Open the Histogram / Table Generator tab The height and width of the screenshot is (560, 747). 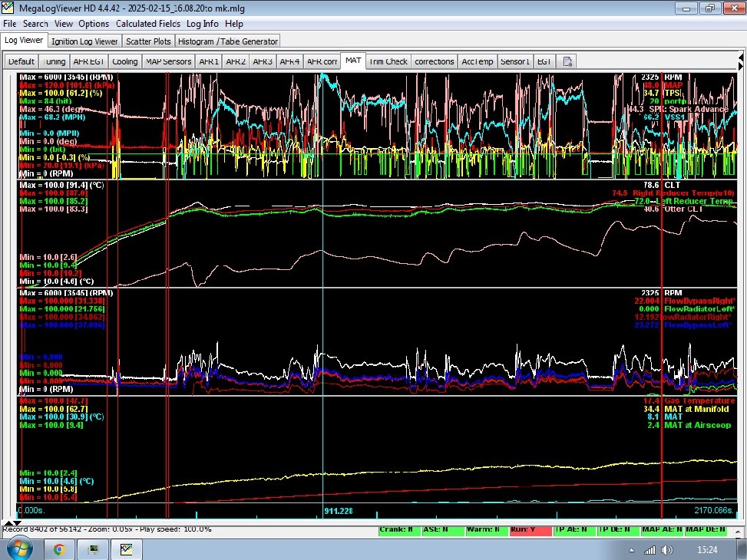click(228, 41)
